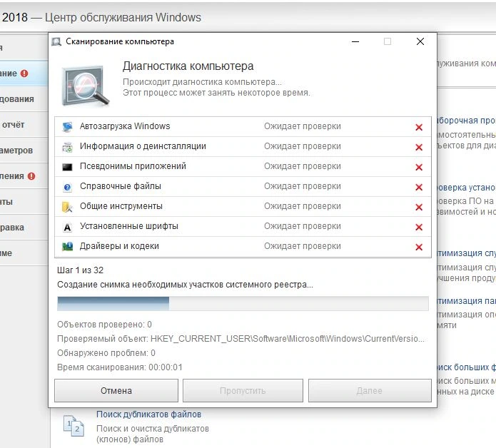The height and width of the screenshot is (448, 496).
Task: Select sidebar item ending 'равка'
Action: [x=24, y=228]
